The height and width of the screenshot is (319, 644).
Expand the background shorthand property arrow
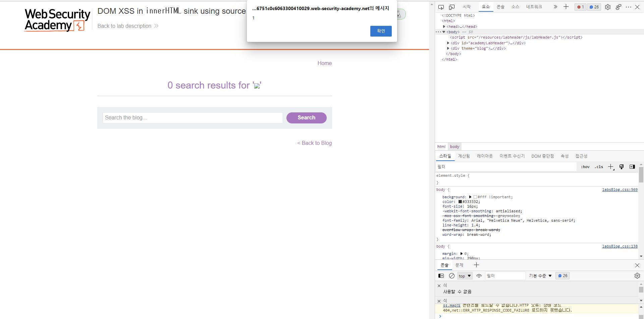pyautogui.click(x=470, y=197)
